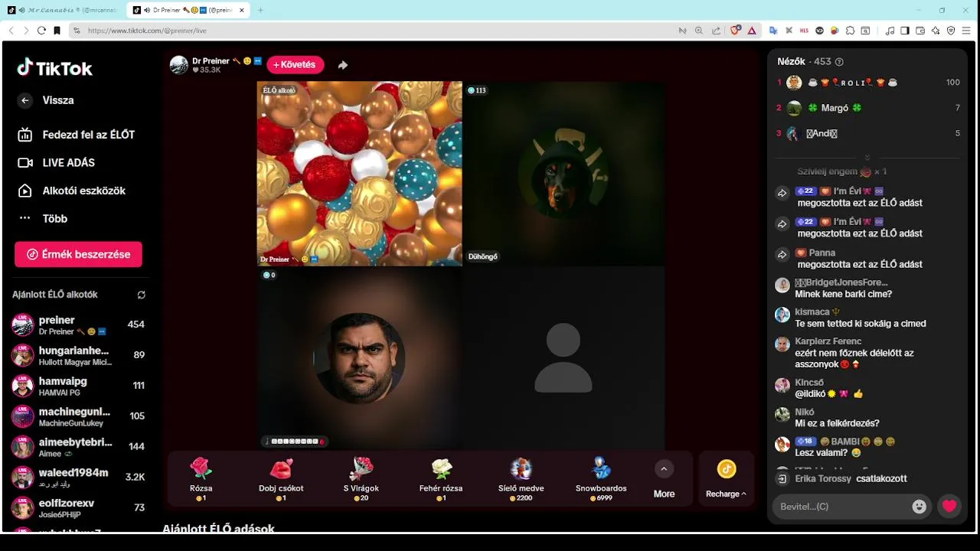The width and height of the screenshot is (980, 551).
Task: Click Dr Preiner profile avatar in header
Action: (x=179, y=65)
